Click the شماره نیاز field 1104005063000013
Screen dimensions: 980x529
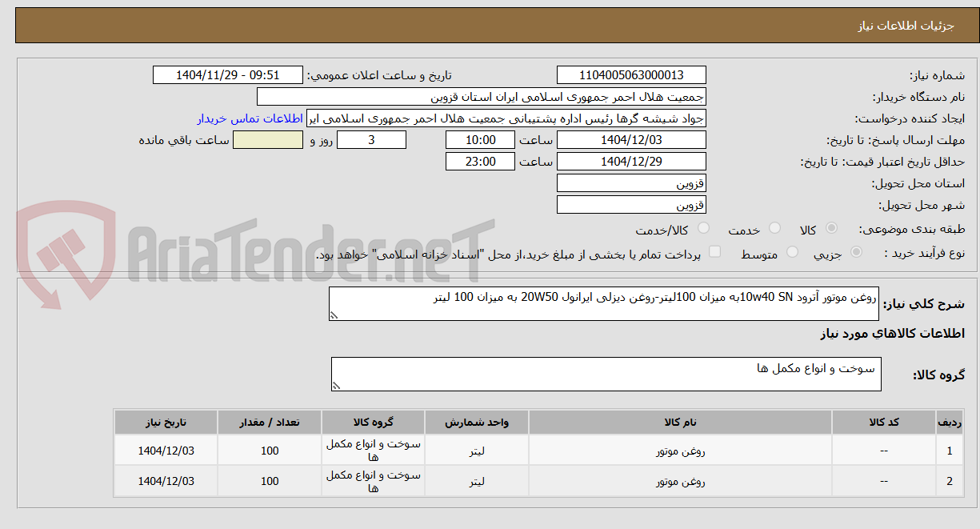click(x=631, y=75)
